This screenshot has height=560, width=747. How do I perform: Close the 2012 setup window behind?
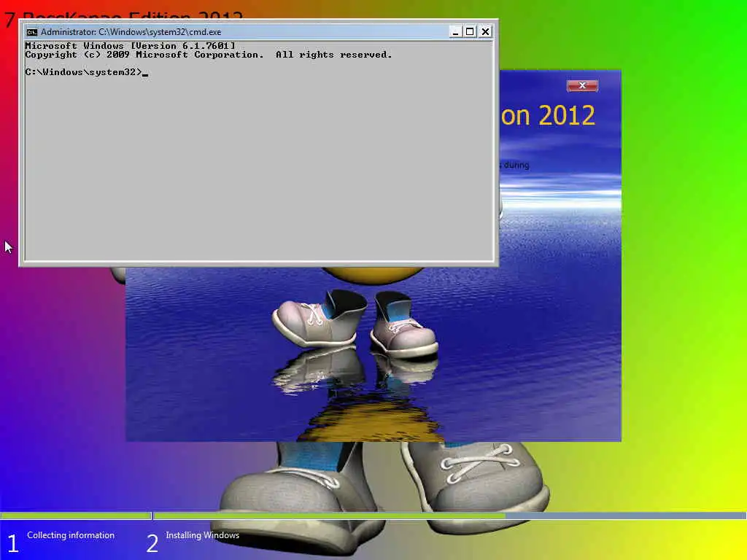click(582, 86)
